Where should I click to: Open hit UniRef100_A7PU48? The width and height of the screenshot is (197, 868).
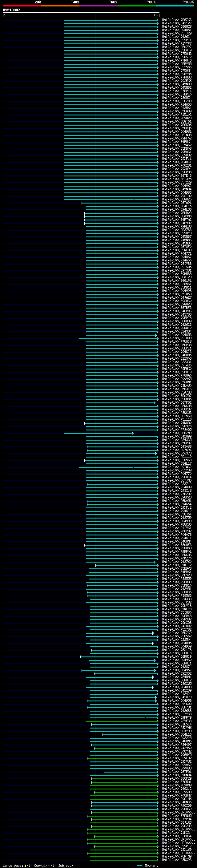click(x=177, y=61)
